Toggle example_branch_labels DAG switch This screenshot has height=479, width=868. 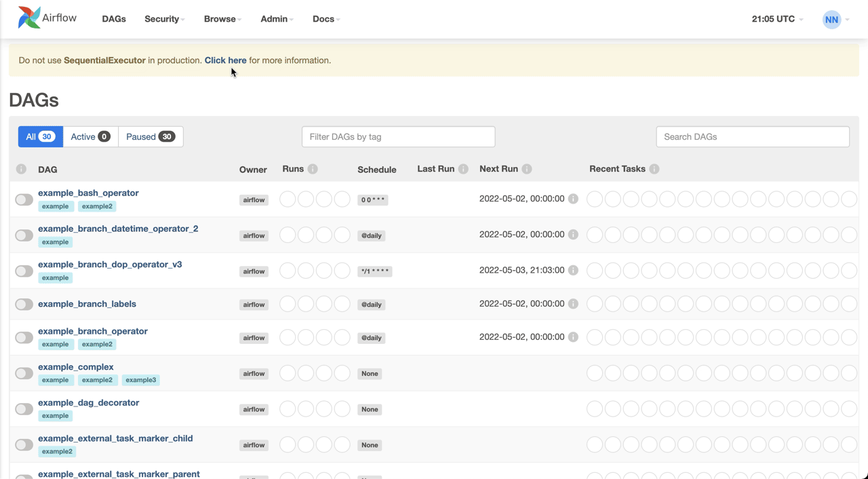tap(24, 304)
